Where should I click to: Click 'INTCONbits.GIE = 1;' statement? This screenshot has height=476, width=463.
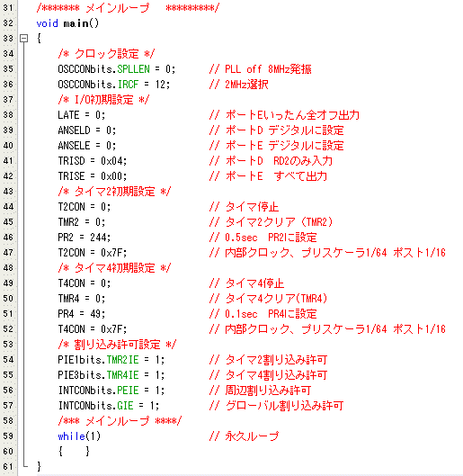pos(109,406)
